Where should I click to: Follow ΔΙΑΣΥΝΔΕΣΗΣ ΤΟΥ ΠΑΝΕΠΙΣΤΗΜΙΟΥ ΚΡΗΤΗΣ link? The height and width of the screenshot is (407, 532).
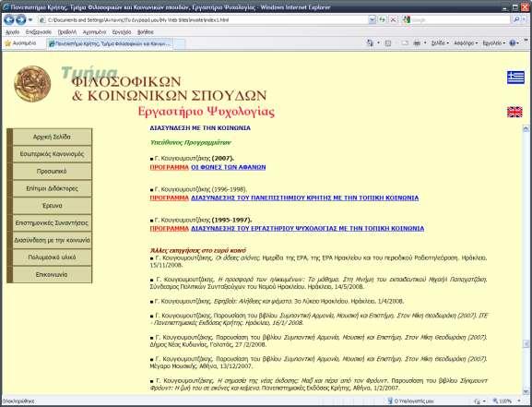click(x=304, y=198)
